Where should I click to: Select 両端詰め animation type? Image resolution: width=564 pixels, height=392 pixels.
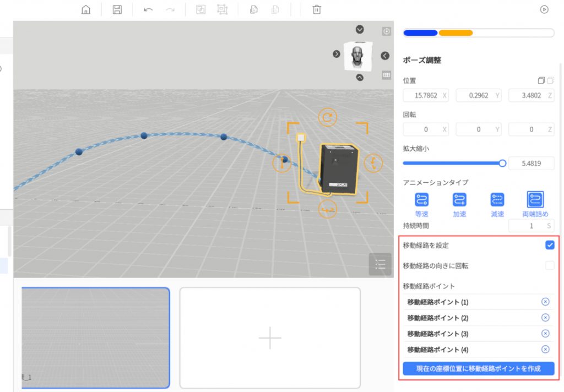point(535,200)
